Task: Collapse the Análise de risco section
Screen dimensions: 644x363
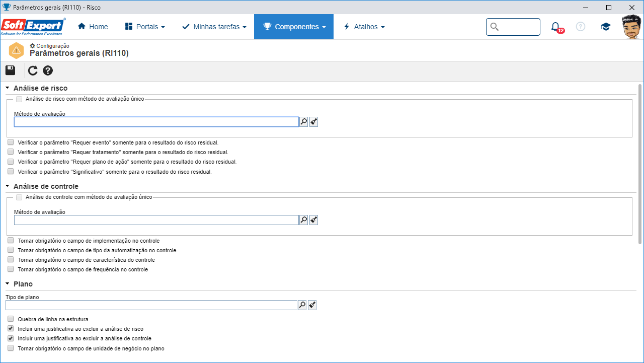Action: (x=8, y=88)
